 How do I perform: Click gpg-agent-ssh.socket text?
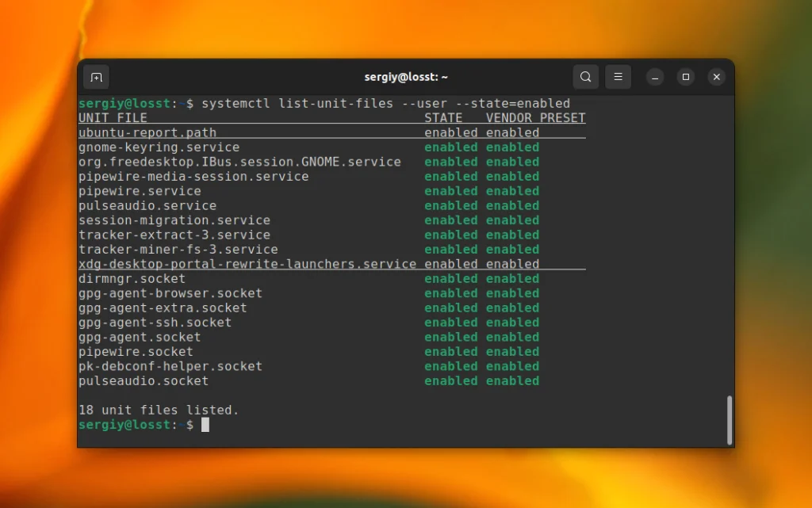click(x=155, y=323)
